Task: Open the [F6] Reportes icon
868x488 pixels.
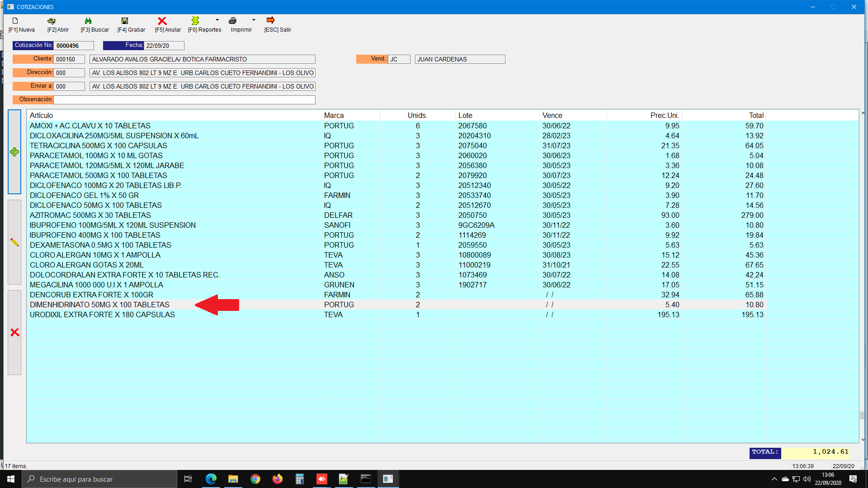Action: pyautogui.click(x=195, y=20)
